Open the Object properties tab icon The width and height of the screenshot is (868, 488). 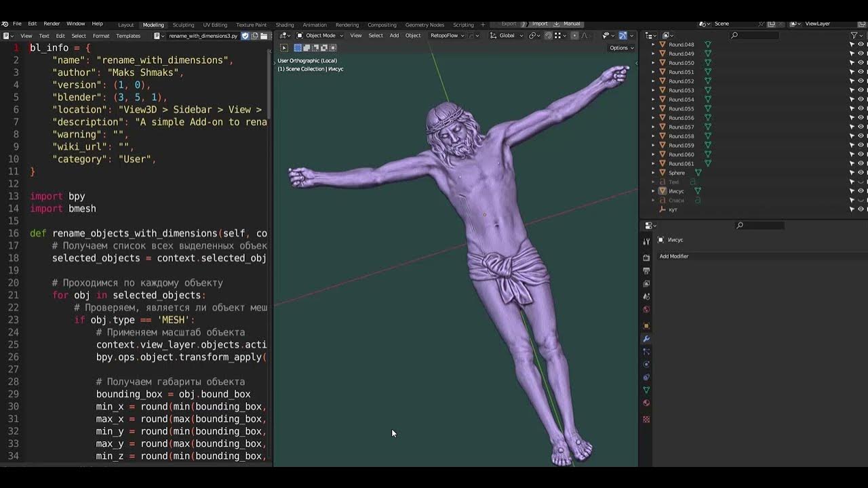pos(646,326)
